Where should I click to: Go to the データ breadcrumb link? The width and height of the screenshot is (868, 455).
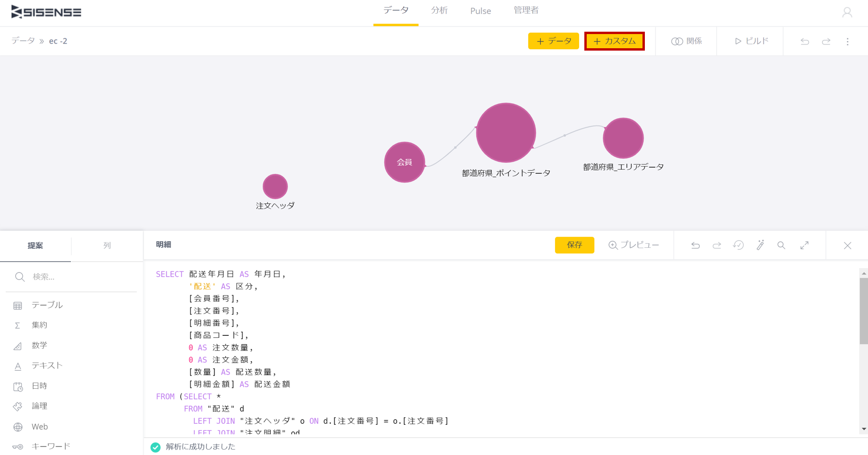click(x=23, y=41)
